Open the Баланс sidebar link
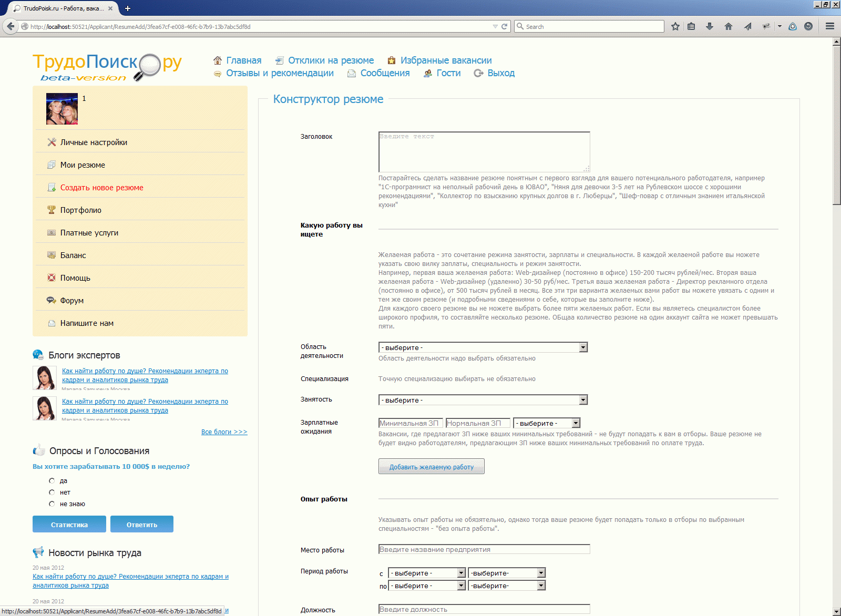Screen dimensions: 841x616 tap(73, 255)
